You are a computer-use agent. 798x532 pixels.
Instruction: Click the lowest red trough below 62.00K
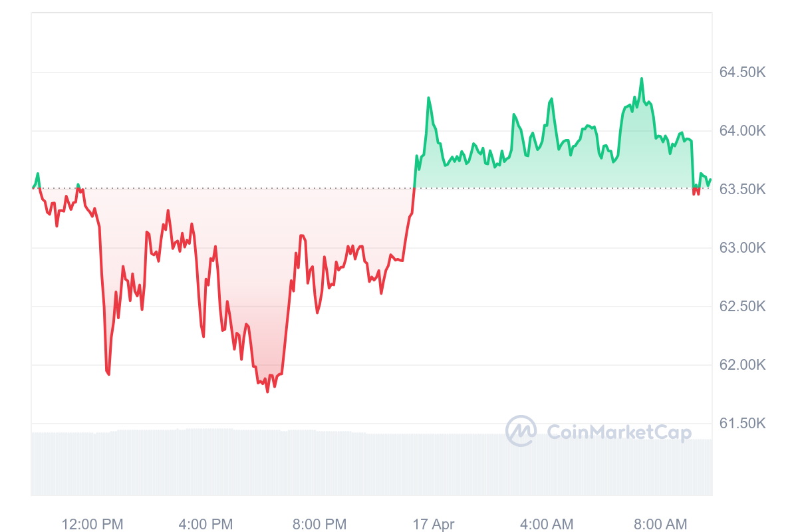(x=267, y=391)
